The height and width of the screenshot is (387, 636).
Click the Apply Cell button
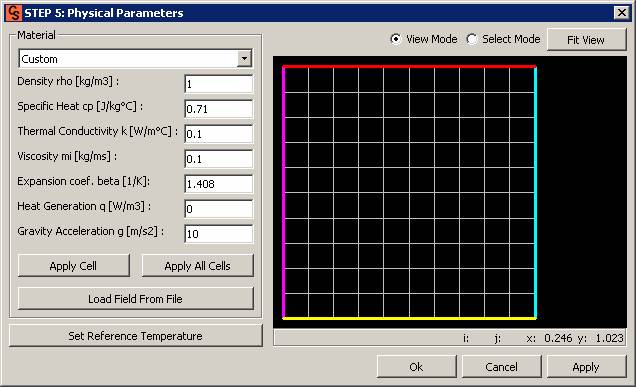click(x=73, y=266)
